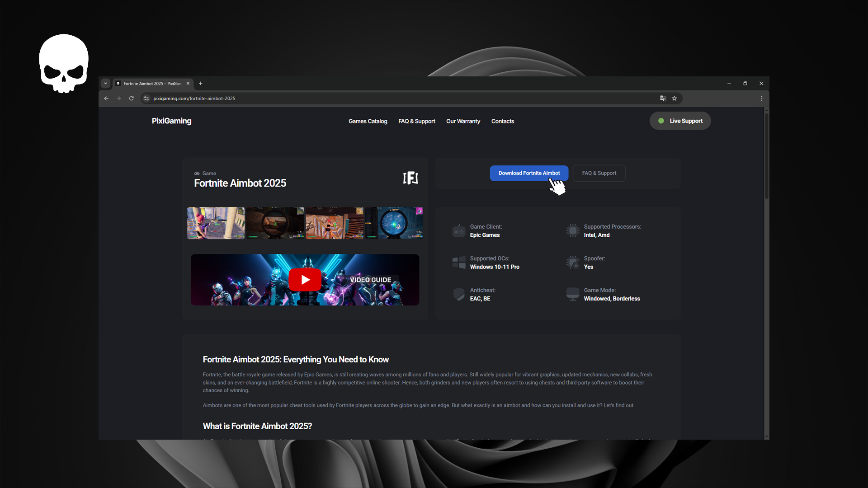Expand the tab search dropdown arrow
Viewport: 868px width, 488px height.
[105, 84]
